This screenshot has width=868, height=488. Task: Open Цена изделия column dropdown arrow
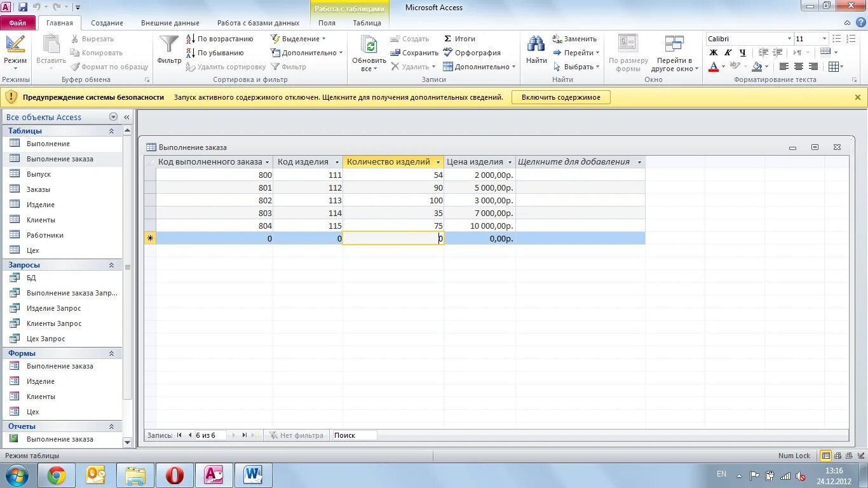pos(510,162)
